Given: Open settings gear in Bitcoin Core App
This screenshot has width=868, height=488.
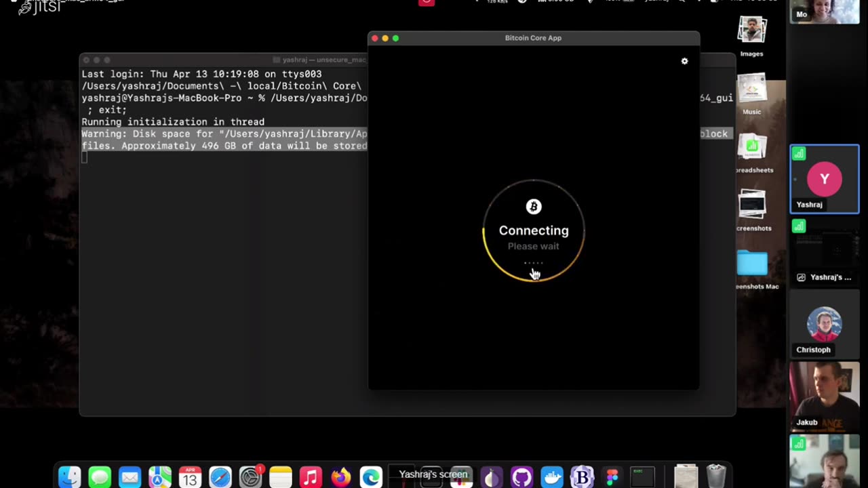Looking at the screenshot, I should coord(684,61).
